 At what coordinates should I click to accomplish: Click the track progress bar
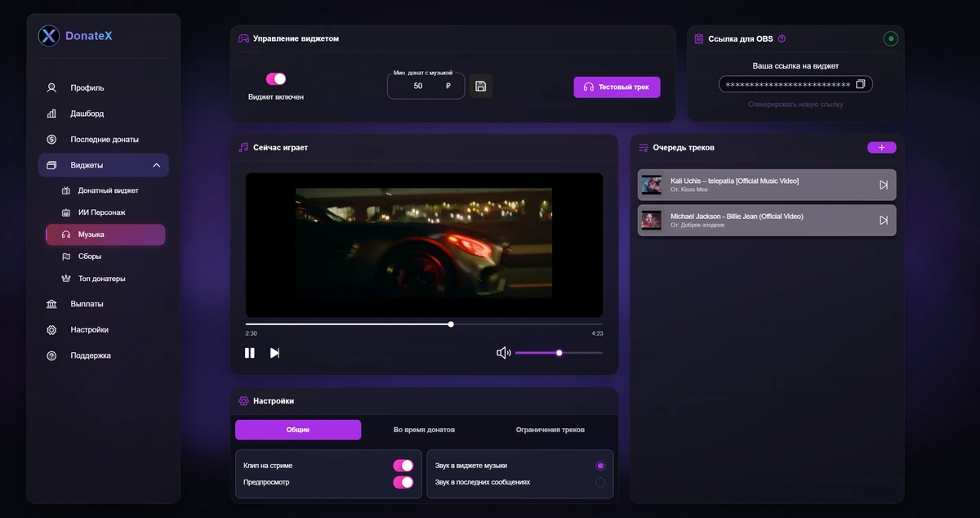pos(425,324)
